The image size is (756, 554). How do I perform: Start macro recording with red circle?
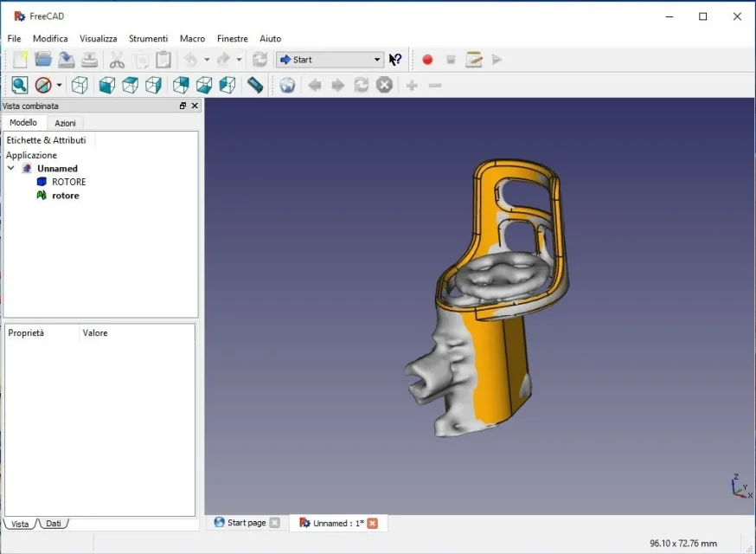coord(427,60)
